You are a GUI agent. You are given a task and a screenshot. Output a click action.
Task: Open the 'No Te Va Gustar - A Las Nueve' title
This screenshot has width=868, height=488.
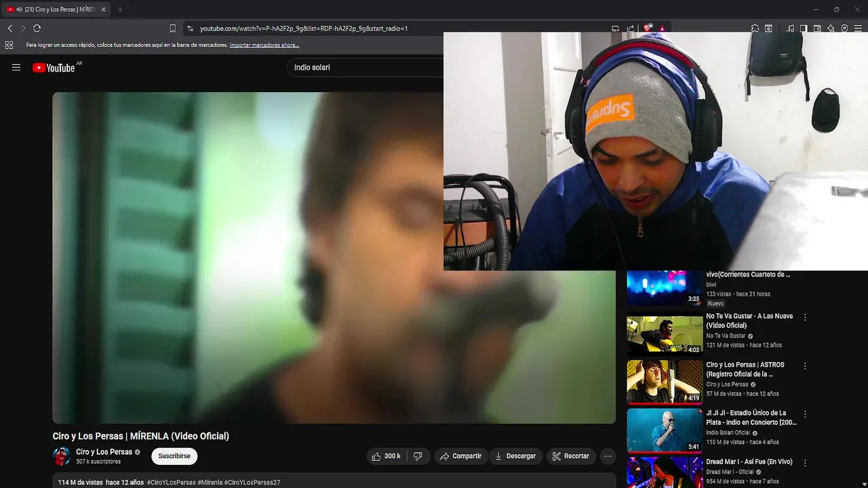749,321
